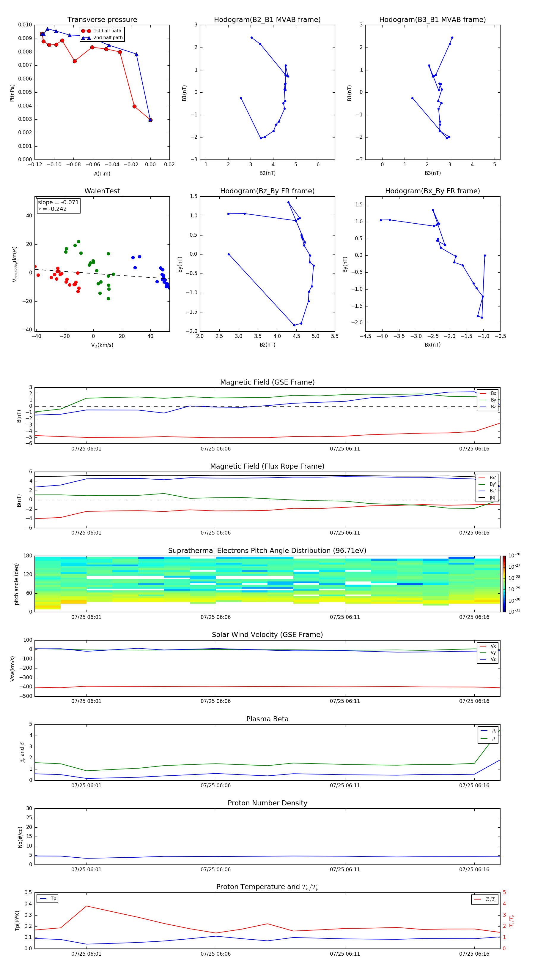Click the 'B3(nT)' x-axis label
Screen dimensions: 535x980
(x=432, y=173)
